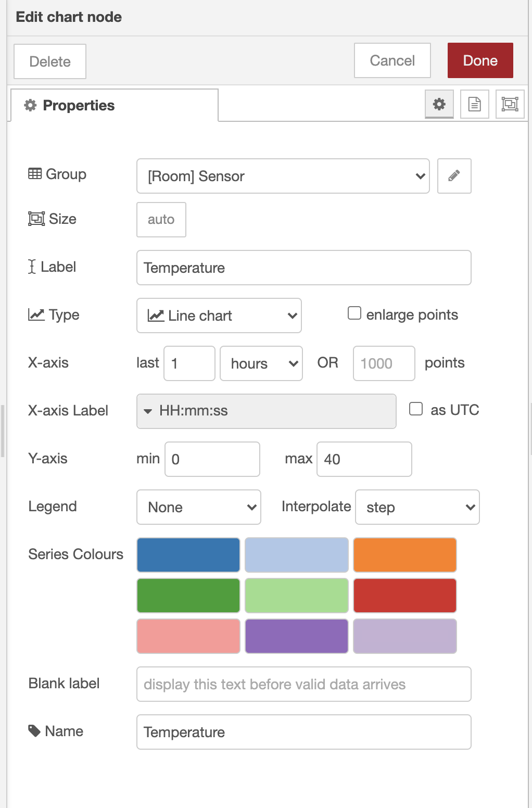Viewport: 532px width, 808px height.
Task: Delete the chart node
Action: click(50, 61)
